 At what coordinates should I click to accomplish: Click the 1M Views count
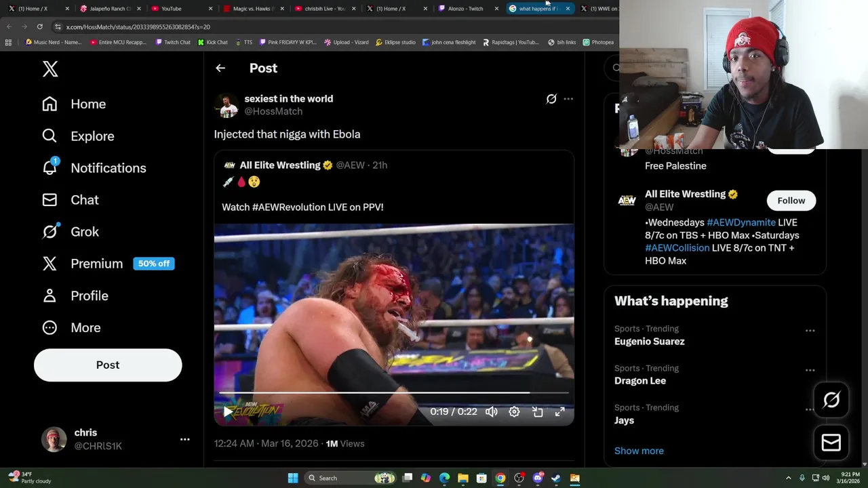pyautogui.click(x=345, y=443)
